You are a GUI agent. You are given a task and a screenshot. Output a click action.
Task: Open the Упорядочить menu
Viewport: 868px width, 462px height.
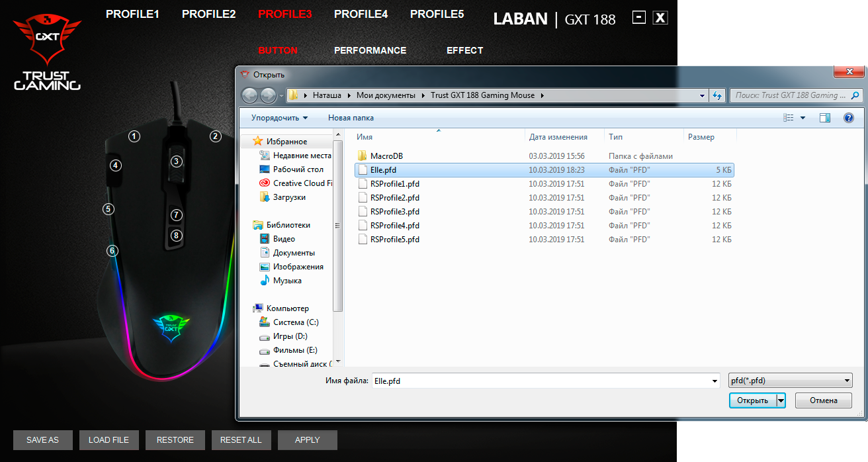[x=279, y=118]
